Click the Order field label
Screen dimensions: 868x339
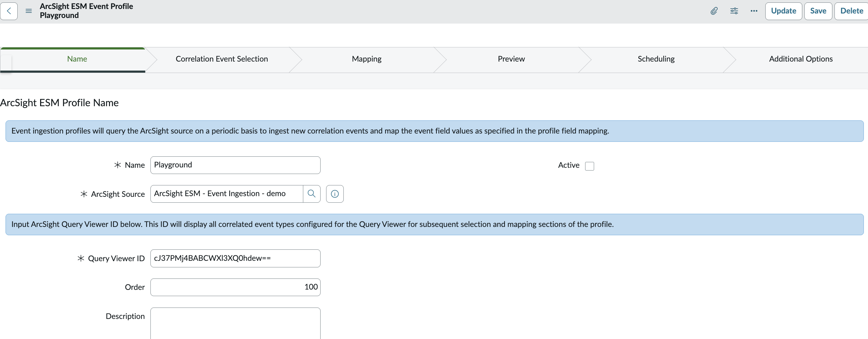click(135, 287)
